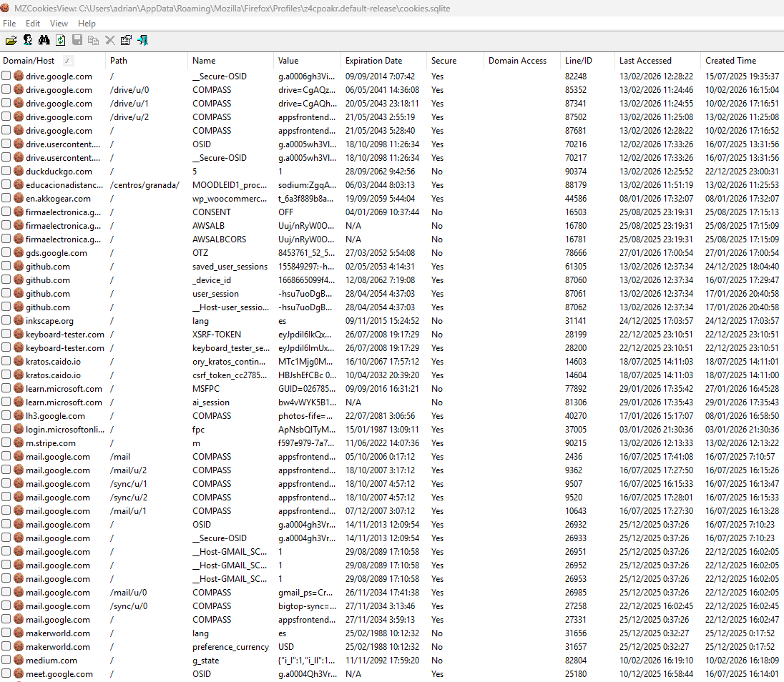Click the exit door toolbar icon
The width and height of the screenshot is (784, 682).
point(142,41)
